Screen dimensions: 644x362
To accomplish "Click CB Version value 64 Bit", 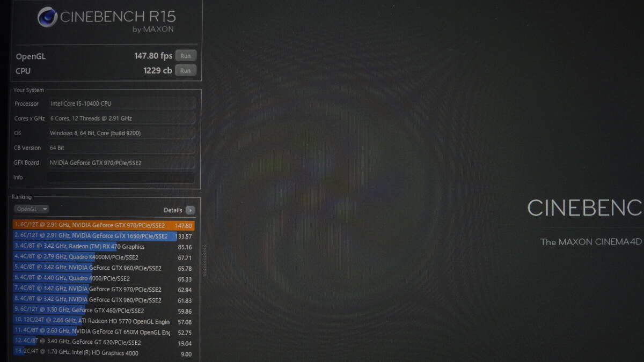I will click(x=121, y=148).
